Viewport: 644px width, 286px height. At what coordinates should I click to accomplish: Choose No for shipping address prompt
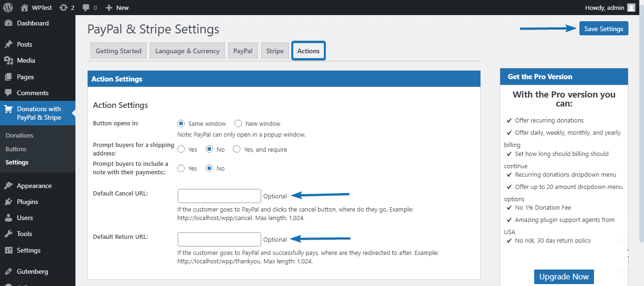209,149
